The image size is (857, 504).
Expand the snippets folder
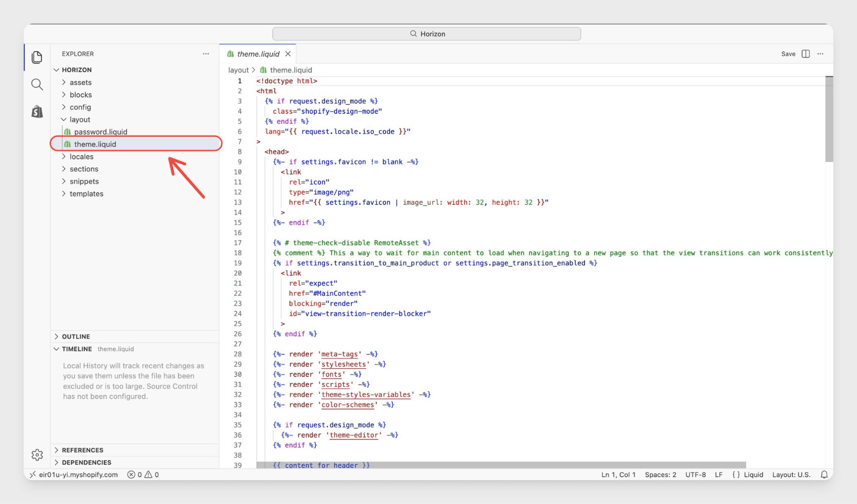(64, 181)
